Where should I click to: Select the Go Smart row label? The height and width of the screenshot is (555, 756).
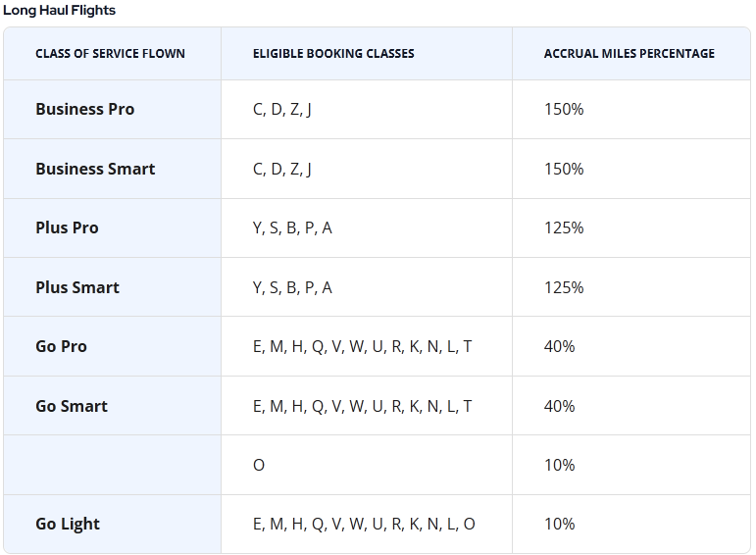[72, 406]
